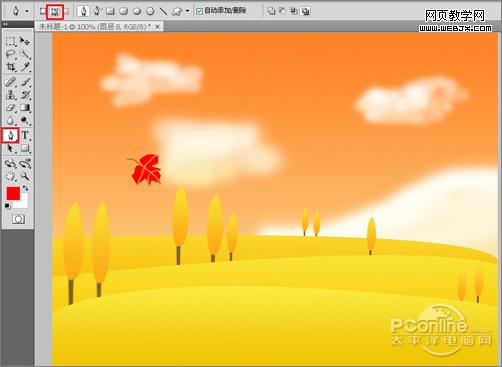Select the Healing Brush tool
This screenshot has width=502, height=367.
coord(10,82)
